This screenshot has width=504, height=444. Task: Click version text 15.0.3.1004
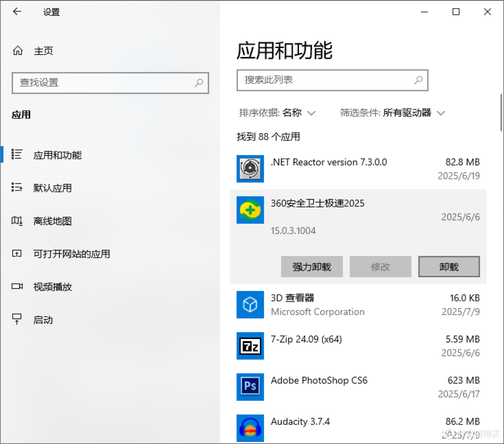(x=293, y=231)
